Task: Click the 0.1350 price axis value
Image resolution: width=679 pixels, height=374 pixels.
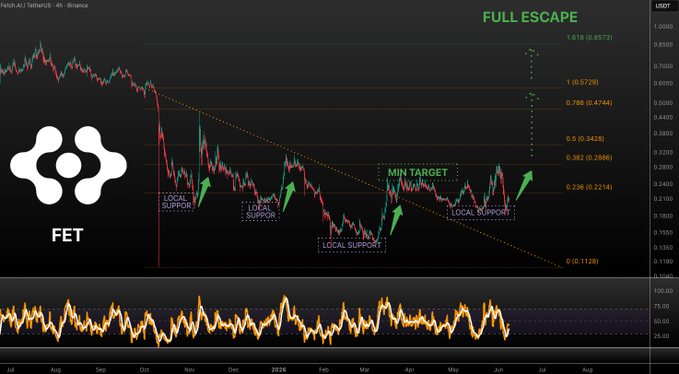Action: (664, 248)
